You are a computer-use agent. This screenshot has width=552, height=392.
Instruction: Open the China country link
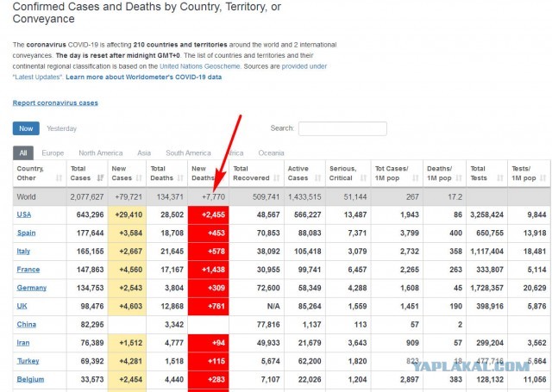(x=27, y=324)
